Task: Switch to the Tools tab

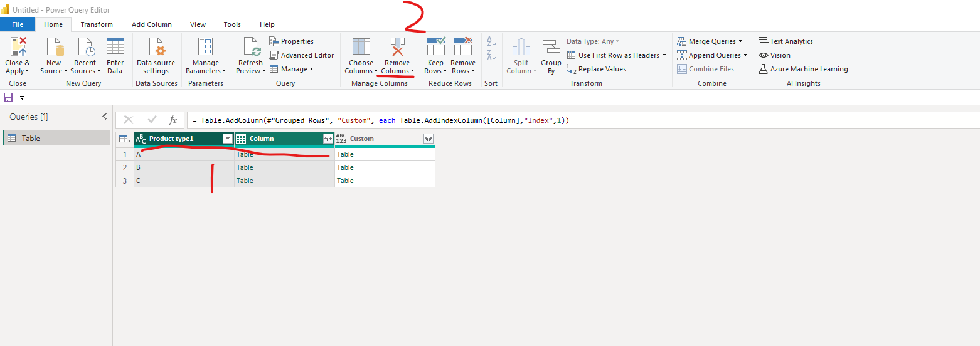Action: click(x=232, y=24)
